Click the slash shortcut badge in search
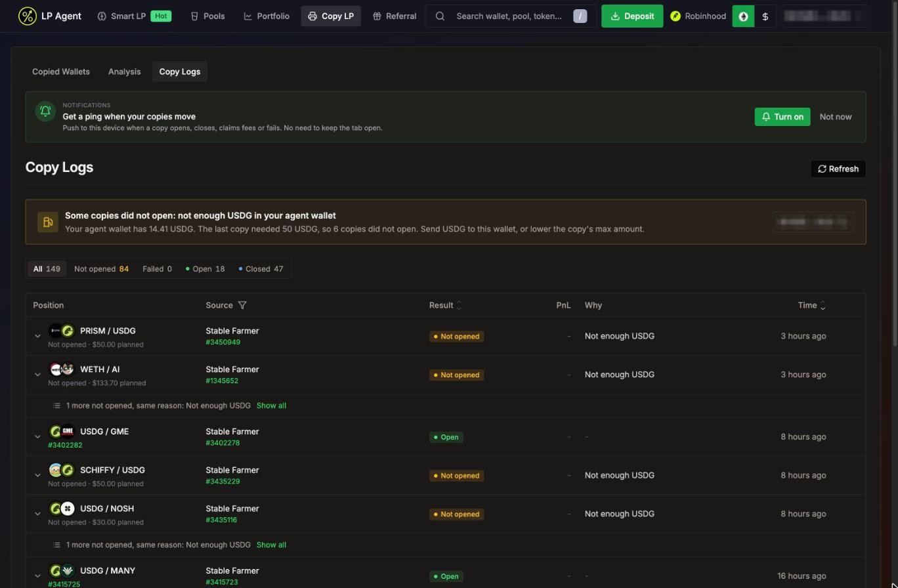 (x=580, y=16)
